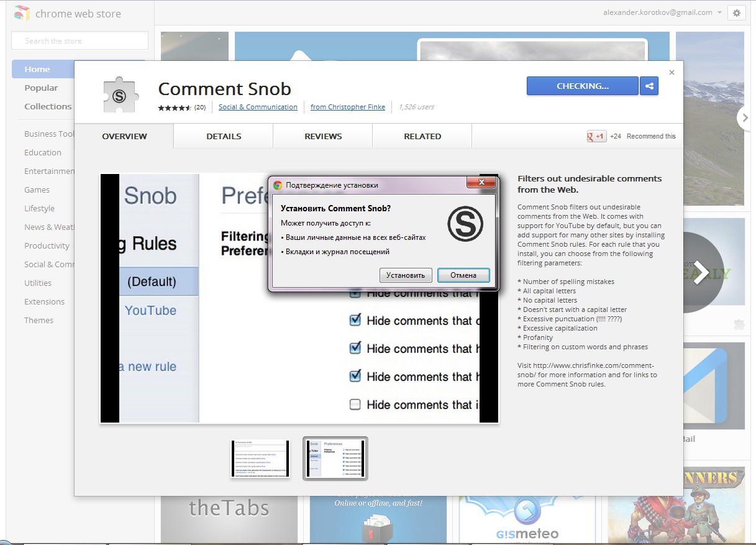Expand the account dropdown next to email
Viewport: 756px width, 545px height.
tap(719, 13)
